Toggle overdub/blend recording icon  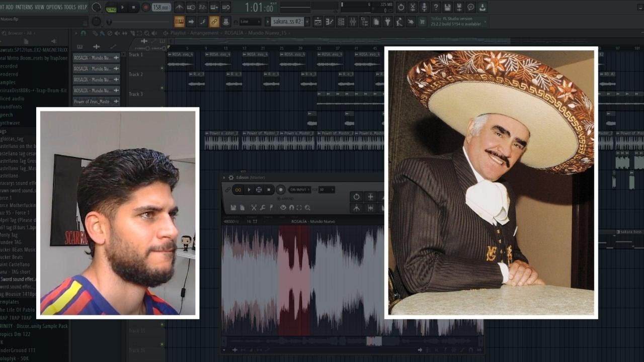(x=214, y=7)
